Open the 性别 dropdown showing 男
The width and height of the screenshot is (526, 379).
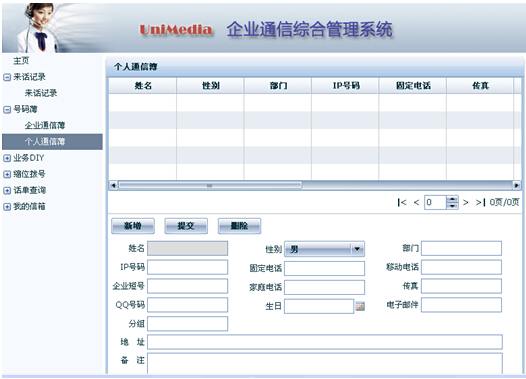click(324, 249)
